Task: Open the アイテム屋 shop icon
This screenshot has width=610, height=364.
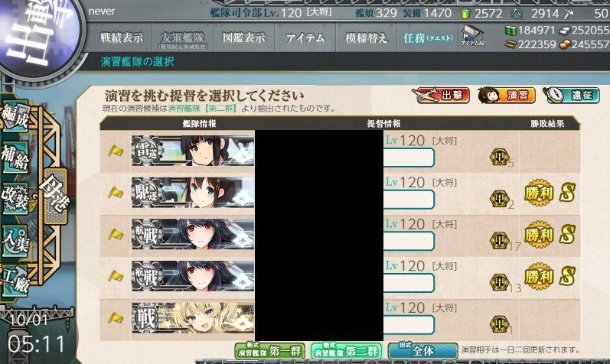Action: (472, 36)
